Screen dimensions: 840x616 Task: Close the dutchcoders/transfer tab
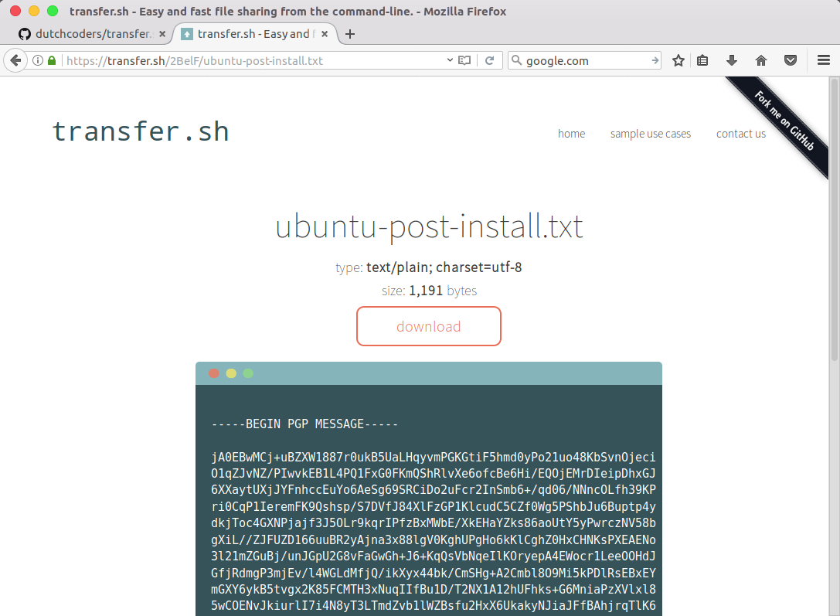pyautogui.click(x=162, y=34)
